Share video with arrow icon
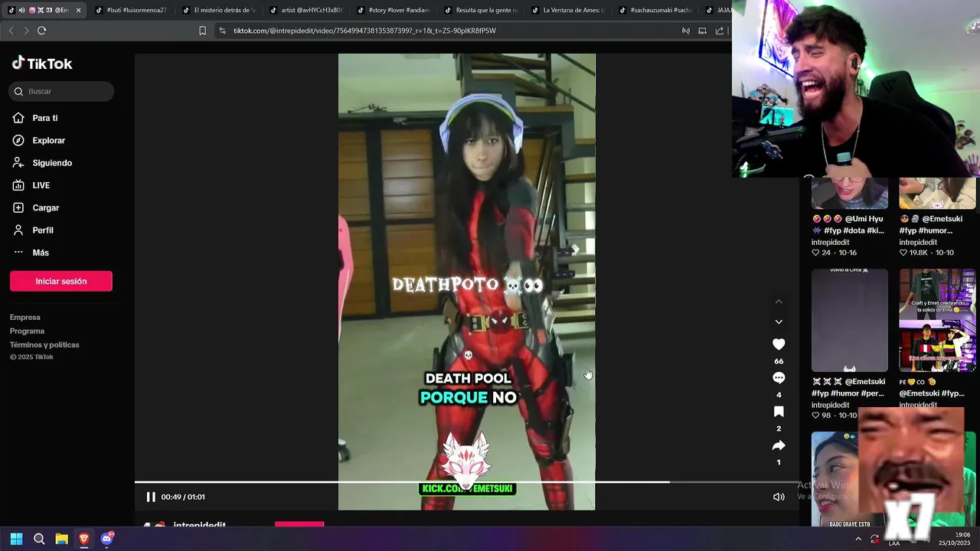 (x=779, y=445)
